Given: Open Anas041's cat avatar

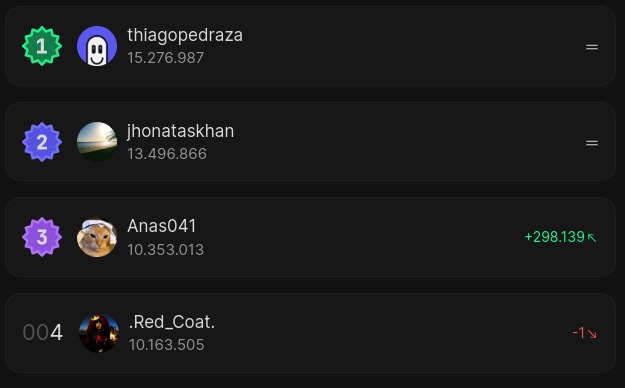Looking at the screenshot, I should [x=97, y=237].
